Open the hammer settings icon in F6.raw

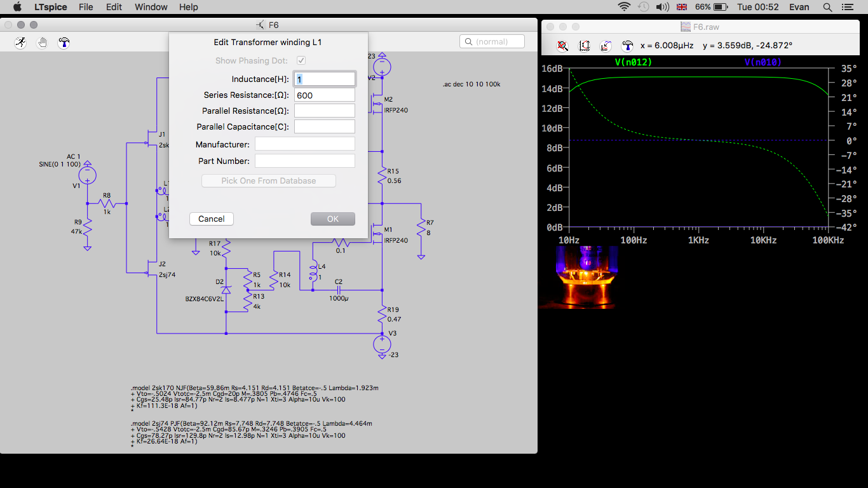pos(627,46)
